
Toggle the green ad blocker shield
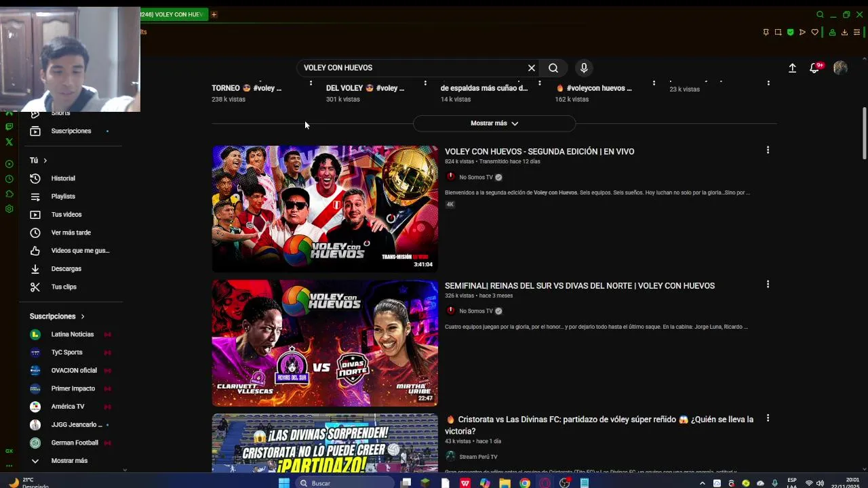click(x=790, y=32)
